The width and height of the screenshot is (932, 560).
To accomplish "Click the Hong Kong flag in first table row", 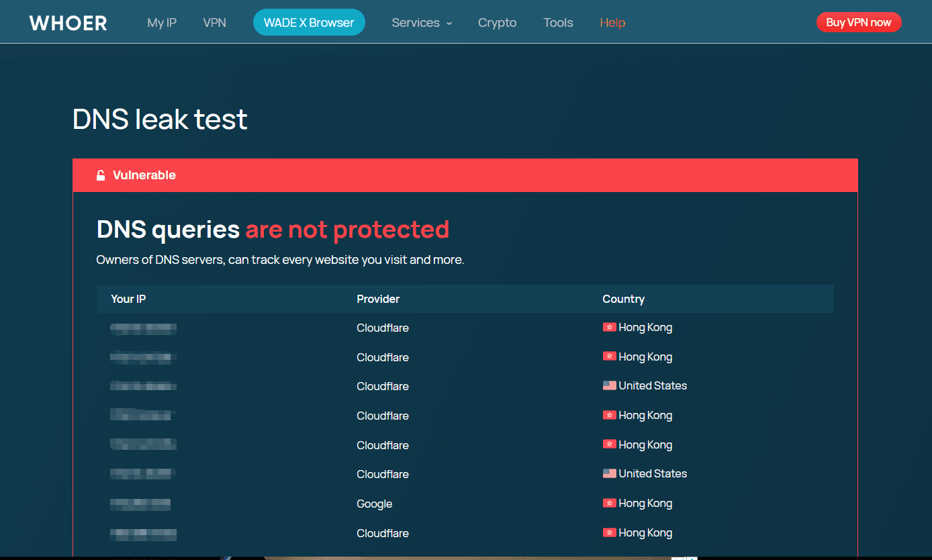I will click(609, 327).
